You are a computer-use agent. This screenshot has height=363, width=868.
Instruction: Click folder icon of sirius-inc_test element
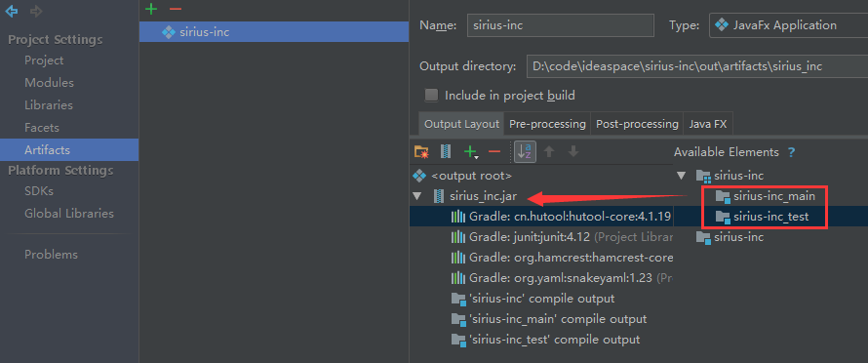click(723, 217)
